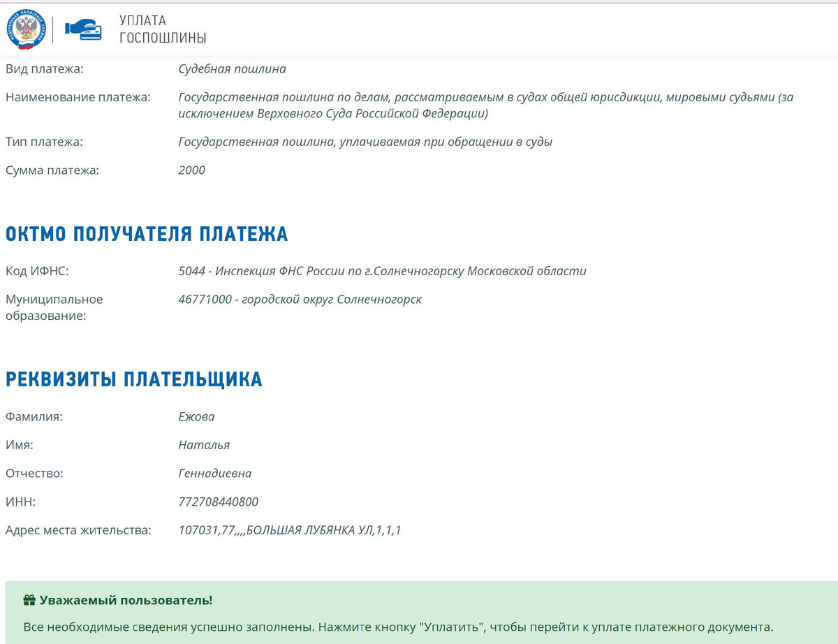This screenshot has height=644, width=838.
Task: Click the label Имя:
Action: [x=20, y=445]
